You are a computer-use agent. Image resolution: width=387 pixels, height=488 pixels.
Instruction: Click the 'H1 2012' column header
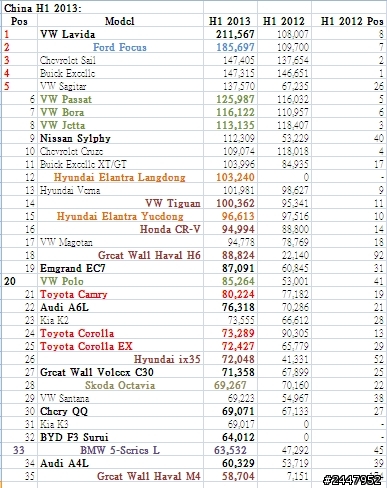pos(284,21)
